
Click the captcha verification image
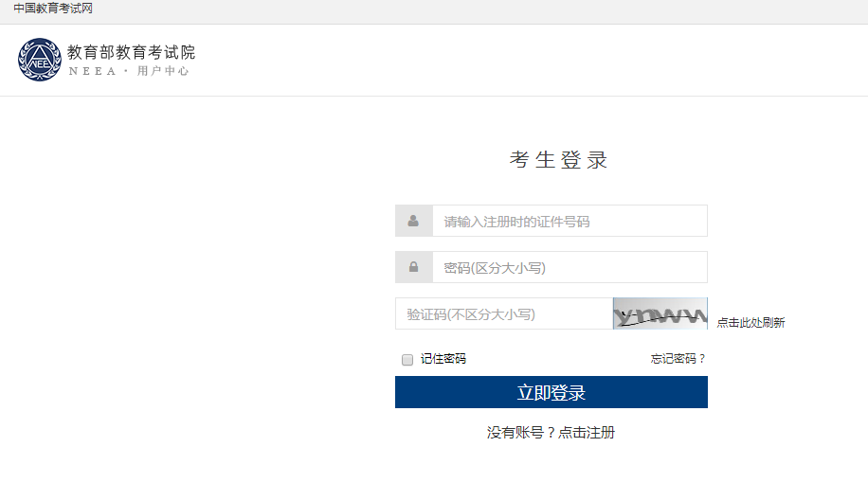click(x=660, y=313)
